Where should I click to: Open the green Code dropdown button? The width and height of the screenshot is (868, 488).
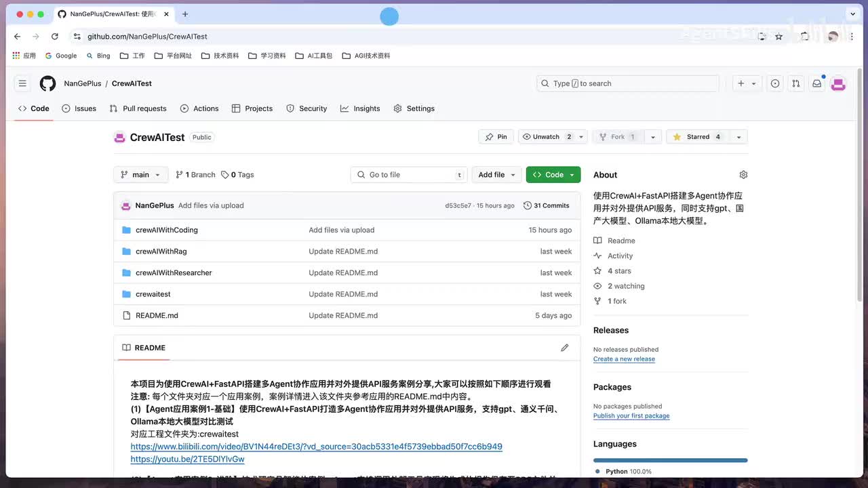tap(553, 175)
